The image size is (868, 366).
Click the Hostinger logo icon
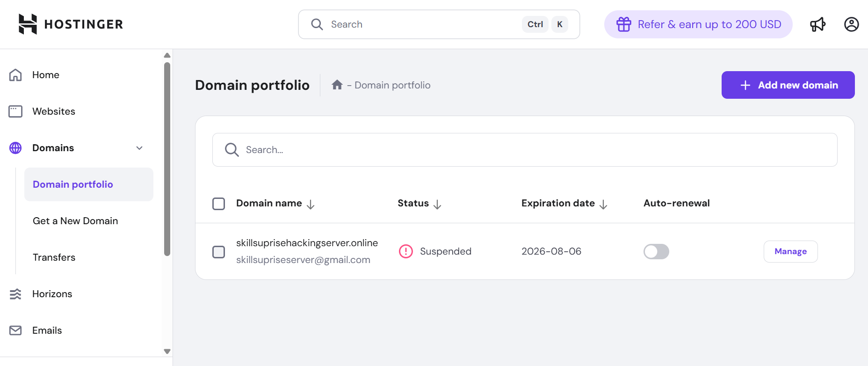(x=28, y=24)
